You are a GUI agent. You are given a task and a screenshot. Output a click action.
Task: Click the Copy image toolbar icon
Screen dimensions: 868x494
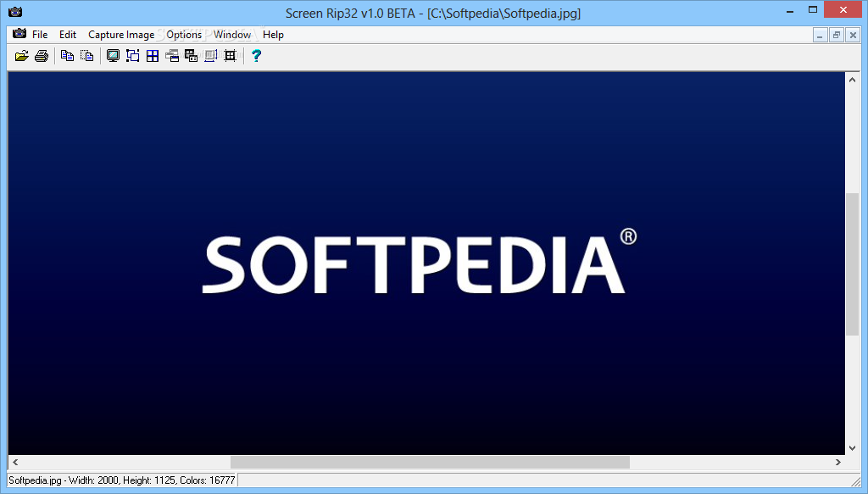(67, 56)
